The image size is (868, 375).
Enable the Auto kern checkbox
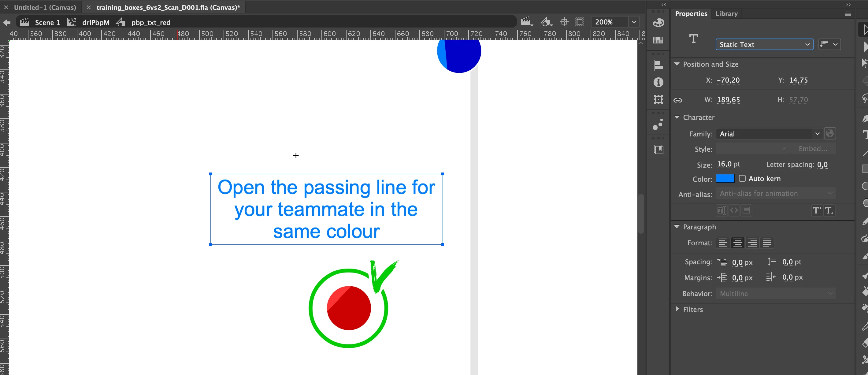tap(742, 178)
